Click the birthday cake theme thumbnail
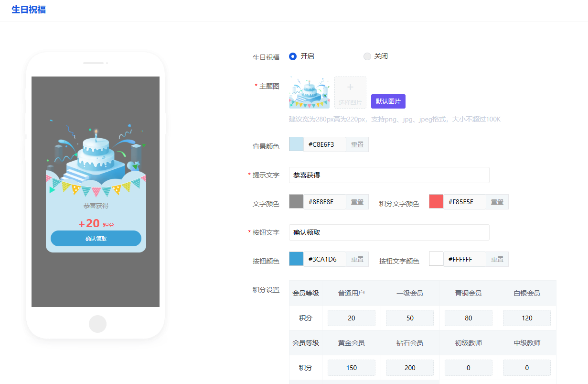 (309, 93)
